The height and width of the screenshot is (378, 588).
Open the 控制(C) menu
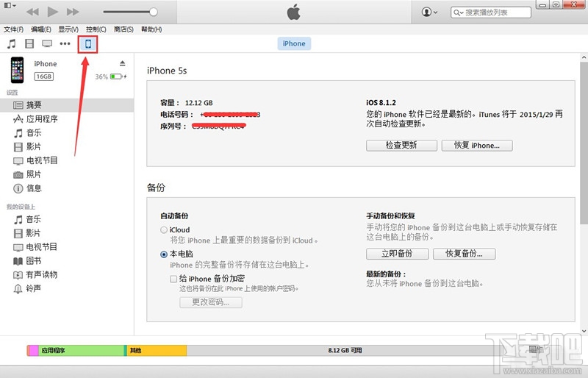click(x=96, y=29)
